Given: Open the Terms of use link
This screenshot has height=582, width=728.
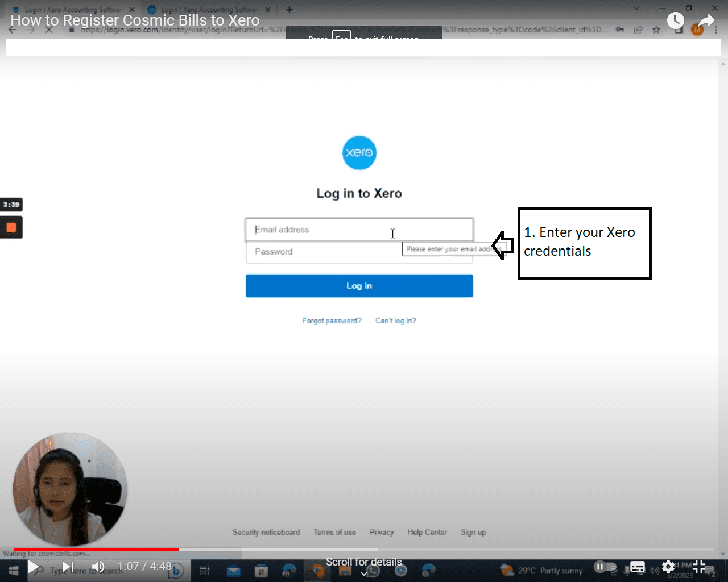Looking at the screenshot, I should click(335, 533).
